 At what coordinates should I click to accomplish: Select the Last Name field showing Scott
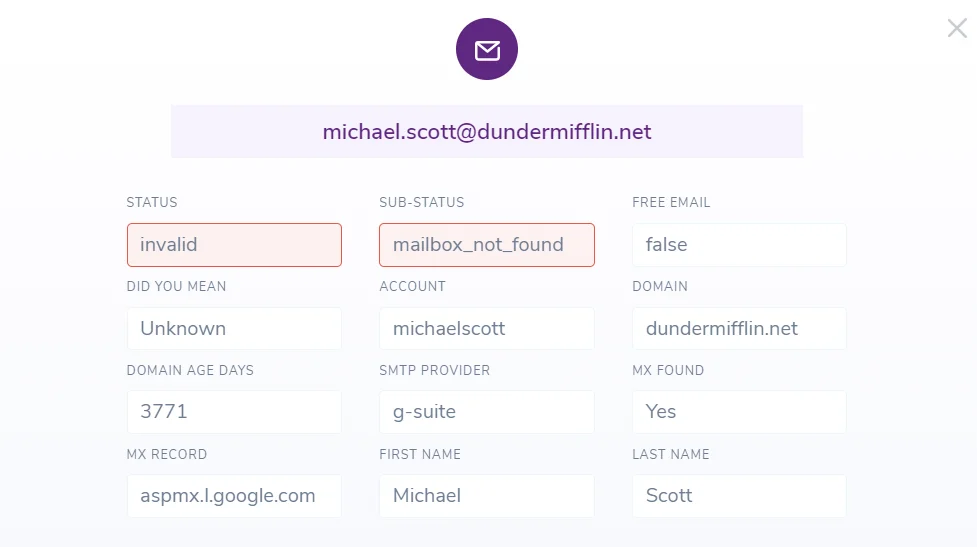(739, 496)
